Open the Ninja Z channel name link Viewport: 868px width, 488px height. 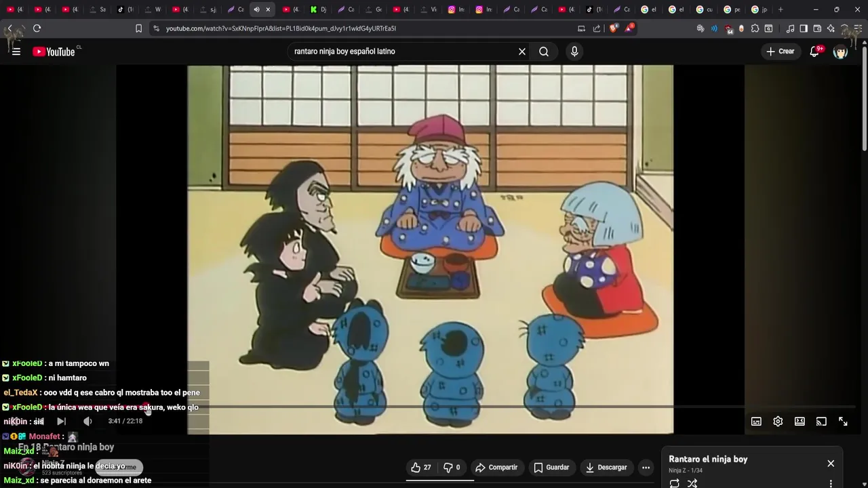tap(54, 464)
